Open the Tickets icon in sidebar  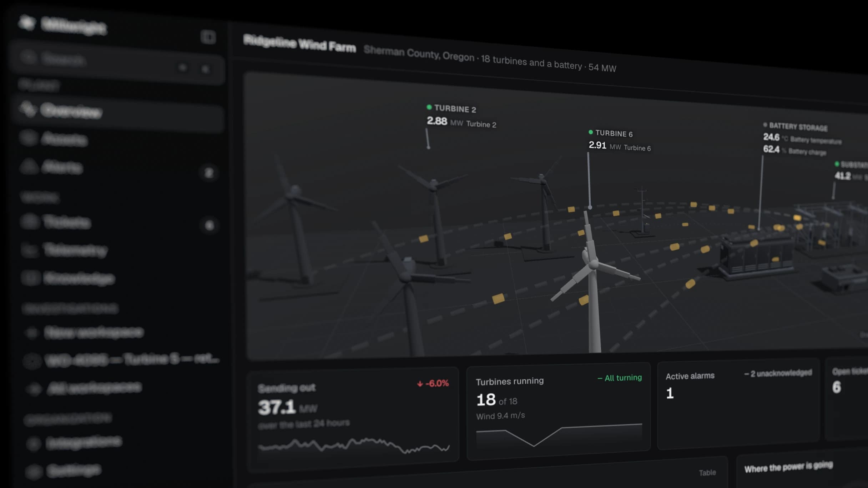coord(30,221)
